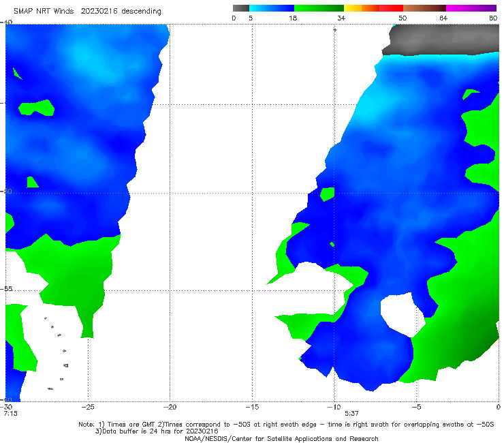Screen dimensions: 504x443
Task: Click the blue 5-18 color bar segment
Action: (272, 8)
